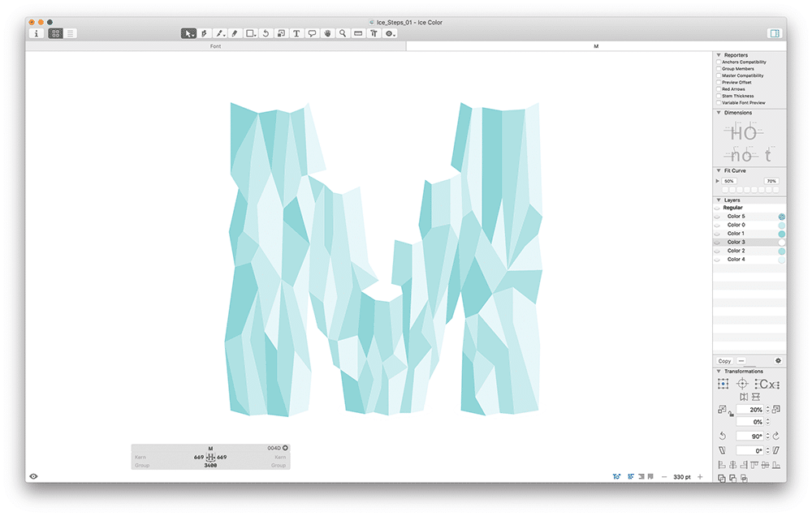812x516 pixels.
Task: Collapse the Layers section
Action: (719, 200)
